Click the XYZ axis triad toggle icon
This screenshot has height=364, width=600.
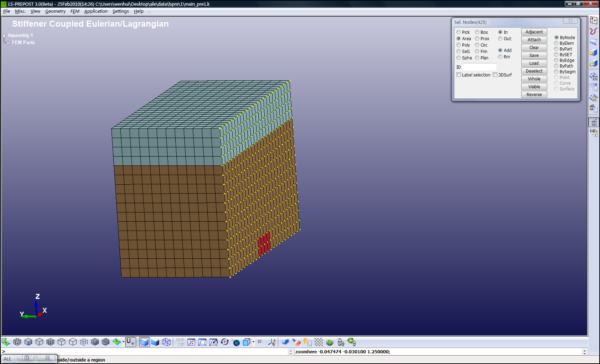pos(272,342)
